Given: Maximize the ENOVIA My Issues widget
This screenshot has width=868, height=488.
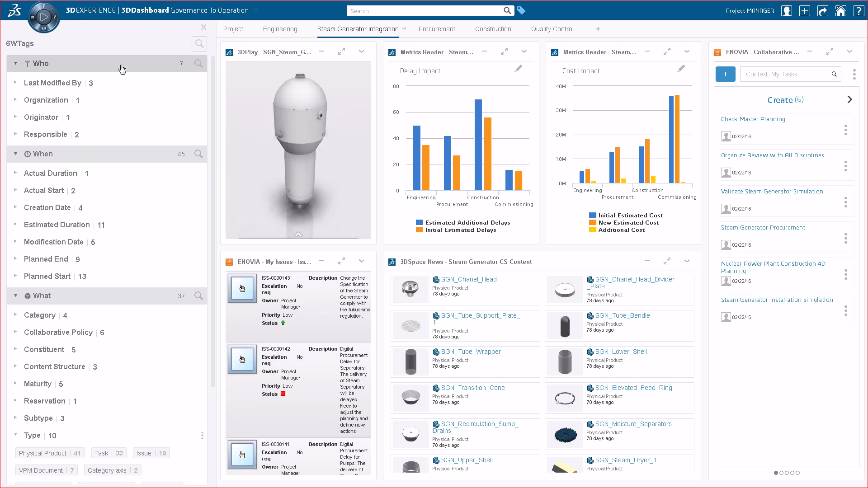Looking at the screenshot, I should click(341, 262).
